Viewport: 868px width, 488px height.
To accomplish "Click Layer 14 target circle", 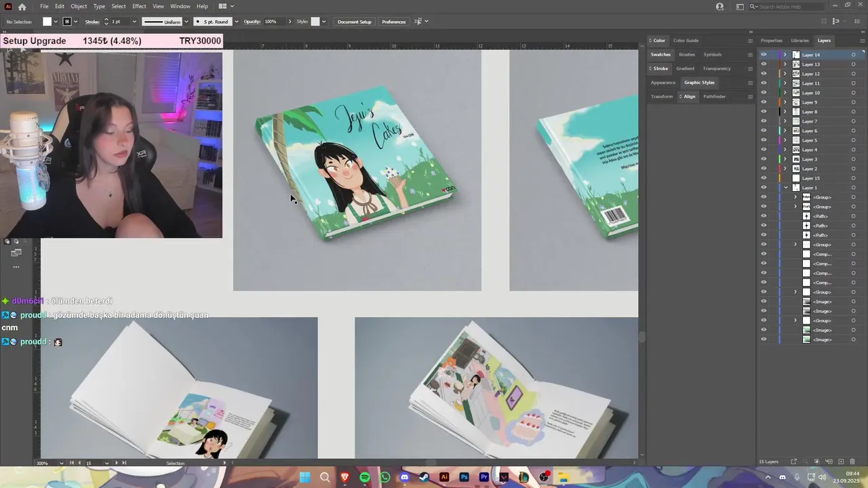I will coord(853,55).
